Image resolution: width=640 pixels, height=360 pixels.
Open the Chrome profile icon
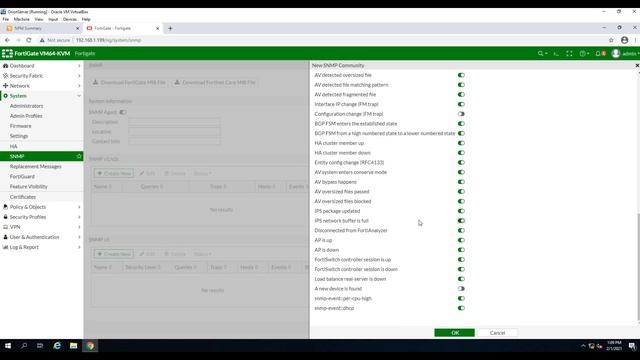point(624,40)
